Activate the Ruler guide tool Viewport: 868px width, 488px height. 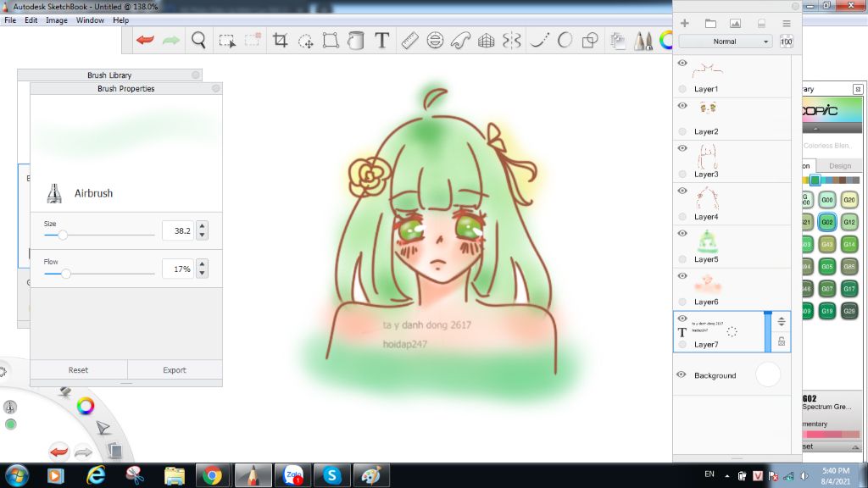coord(409,41)
